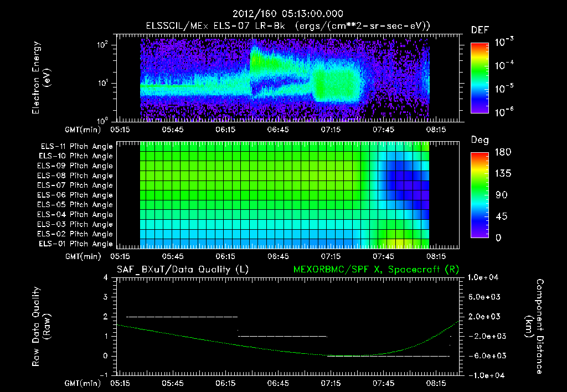This screenshot has width=567, height=392.
Task: Select the SAF_BXuT/Data Quality (L) legend
Action: tap(183, 270)
